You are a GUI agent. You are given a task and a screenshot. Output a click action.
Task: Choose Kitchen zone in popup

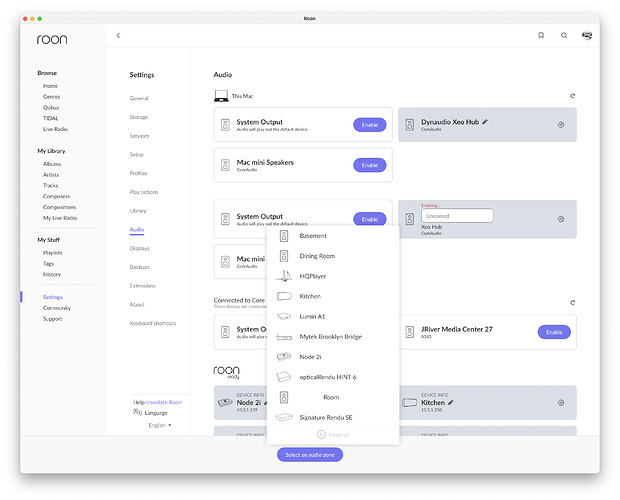(x=333, y=296)
